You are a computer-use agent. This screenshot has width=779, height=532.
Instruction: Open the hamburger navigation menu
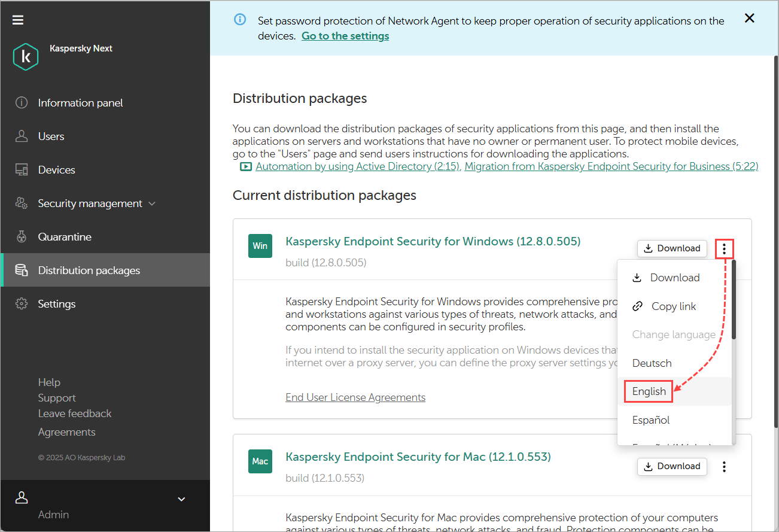tap(17, 19)
